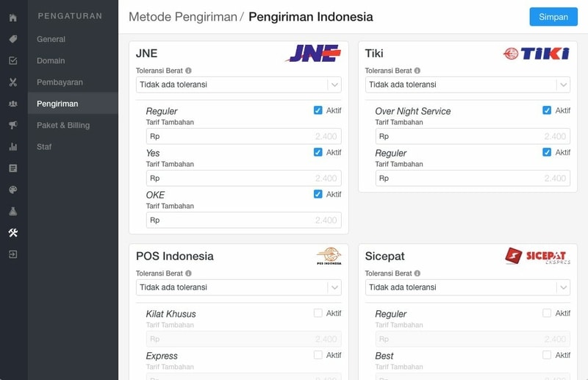
Task: Open Paket & Billing settings
Action: 63,125
